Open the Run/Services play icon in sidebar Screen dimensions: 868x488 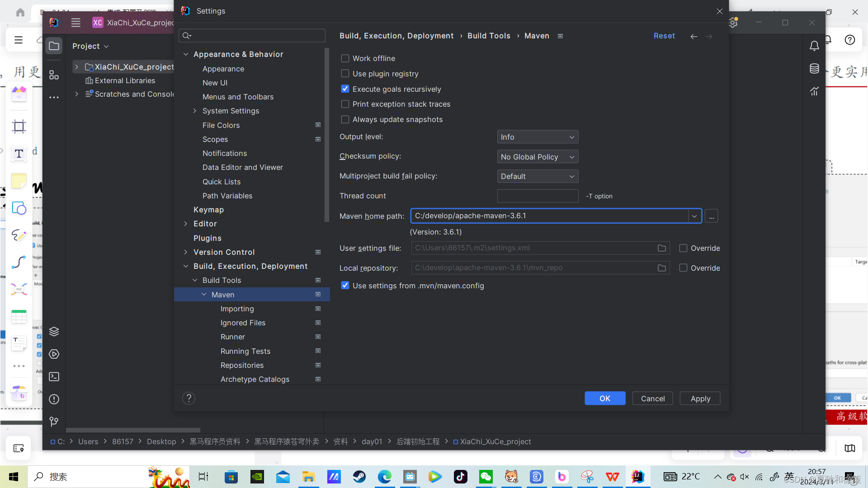click(54, 354)
